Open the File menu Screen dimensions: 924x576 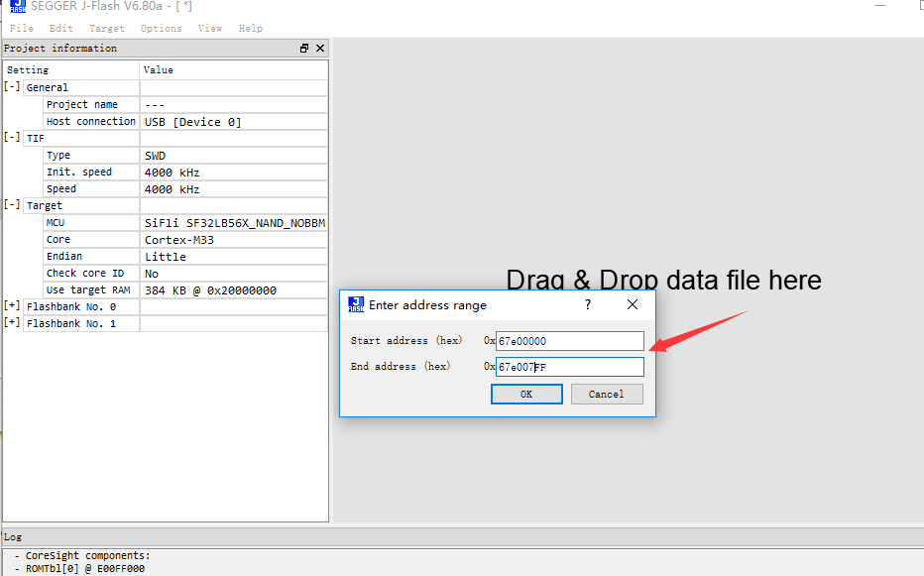[21, 29]
